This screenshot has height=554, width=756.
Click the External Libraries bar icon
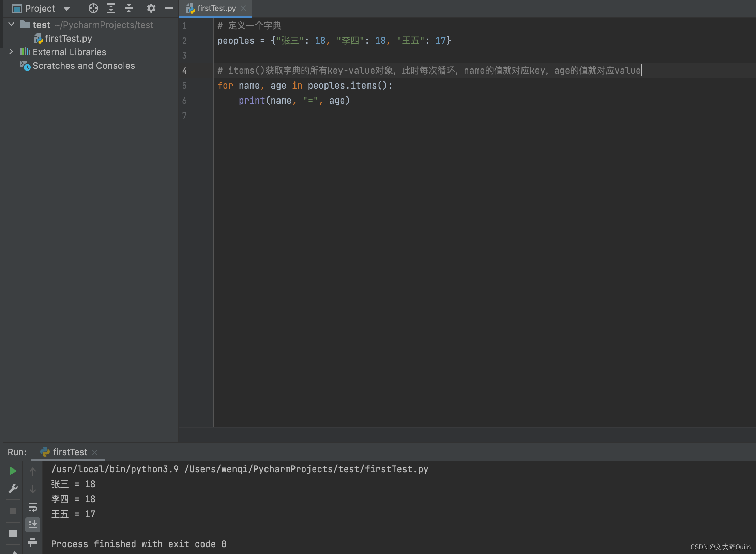(x=25, y=52)
